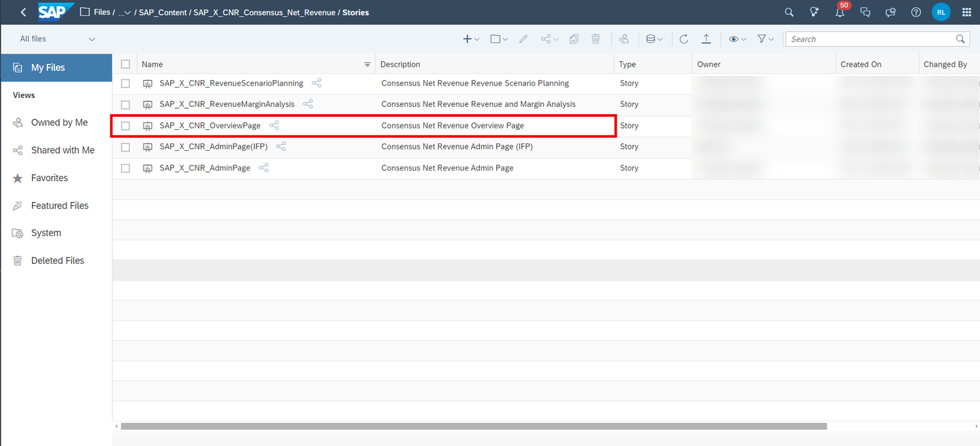Open the share toolbar dropdown

[x=549, y=39]
